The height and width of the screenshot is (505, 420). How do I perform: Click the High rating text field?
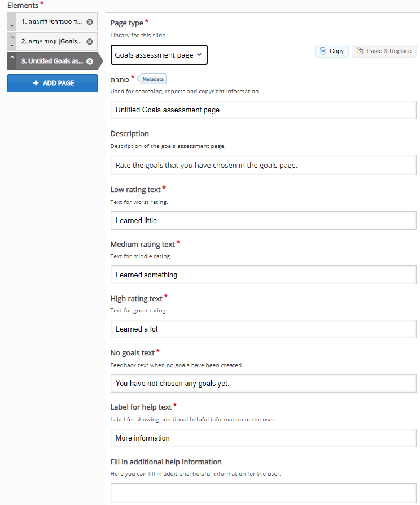point(263,328)
